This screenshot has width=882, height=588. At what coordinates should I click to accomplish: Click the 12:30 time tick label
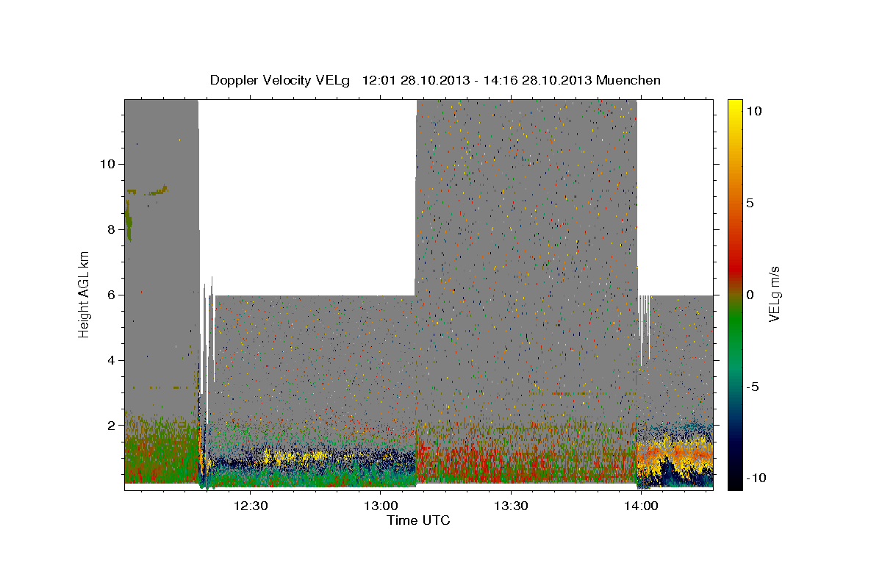pyautogui.click(x=250, y=506)
